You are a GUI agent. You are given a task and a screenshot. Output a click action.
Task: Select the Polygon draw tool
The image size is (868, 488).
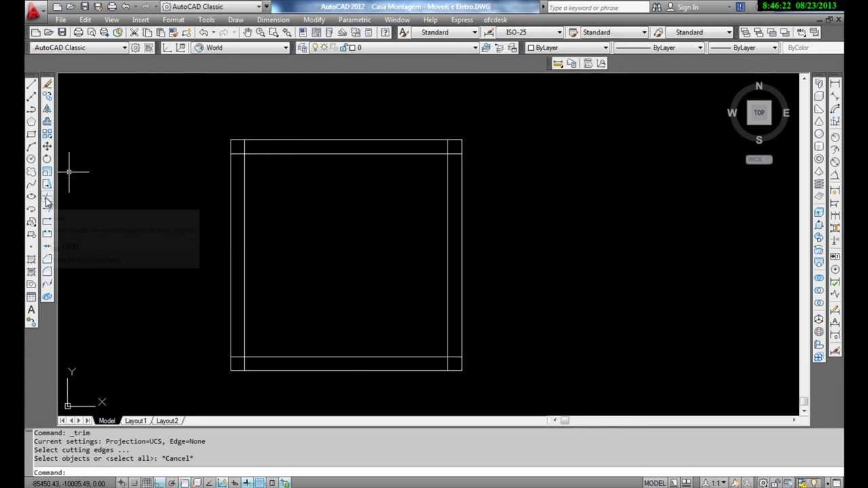click(31, 121)
